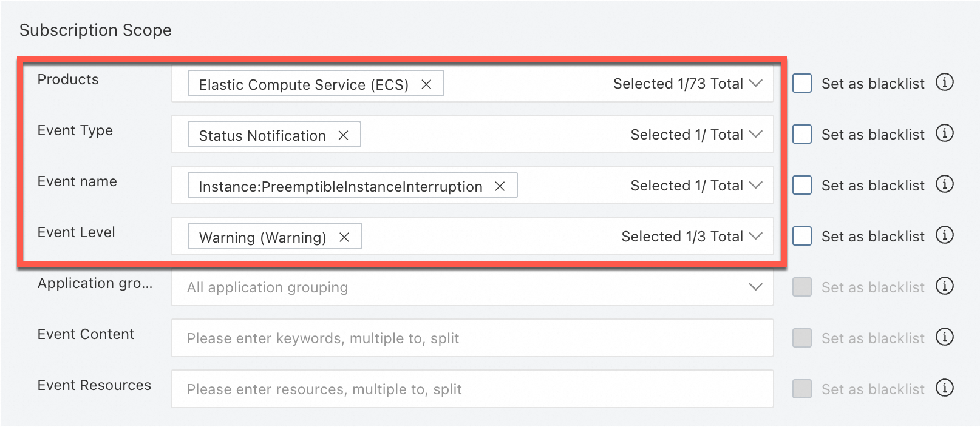
Task: Remove Instance:PreemptibleInstanceInterruption tag
Action: pyautogui.click(x=500, y=186)
